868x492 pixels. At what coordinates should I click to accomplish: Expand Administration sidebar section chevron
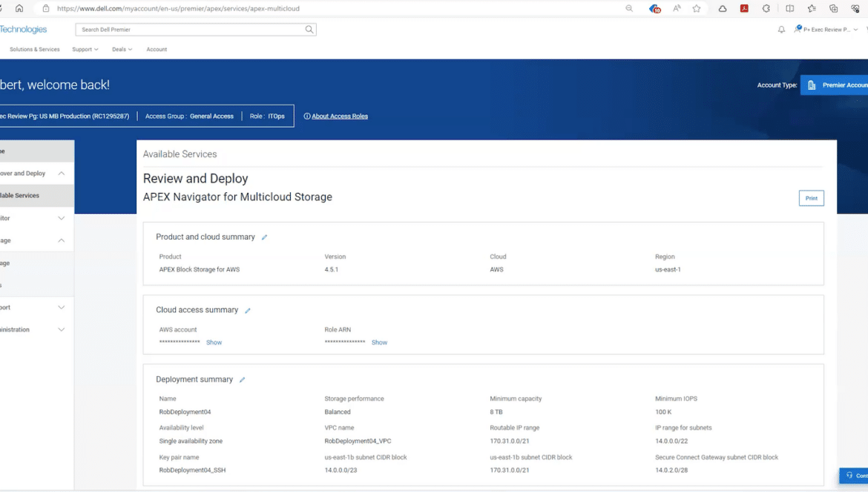click(x=62, y=329)
